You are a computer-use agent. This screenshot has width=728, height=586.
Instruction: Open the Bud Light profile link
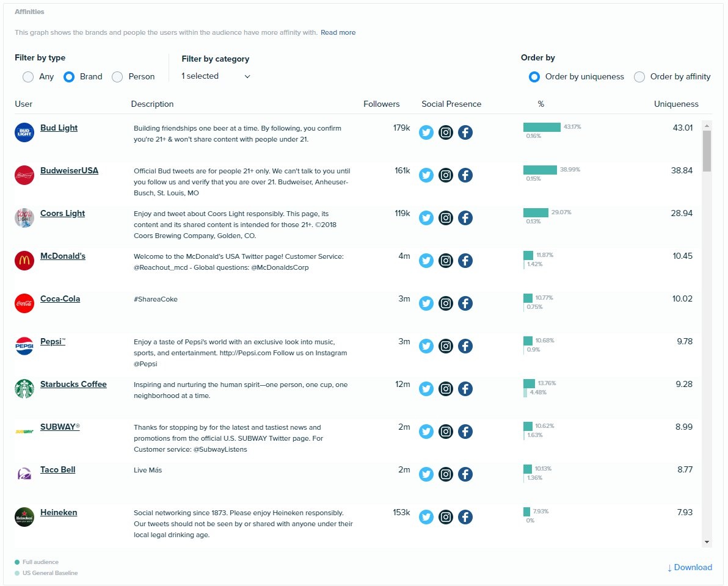59,128
